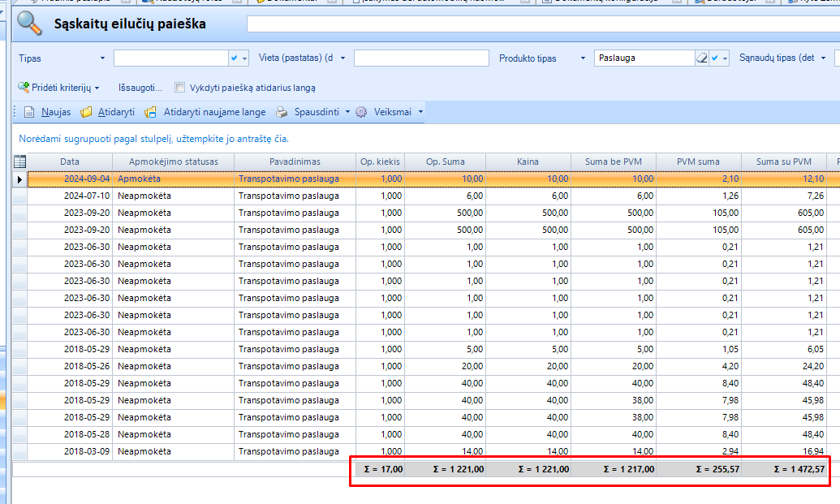Sort by the Op. kiekis column header
The width and height of the screenshot is (840, 504).
380,162
